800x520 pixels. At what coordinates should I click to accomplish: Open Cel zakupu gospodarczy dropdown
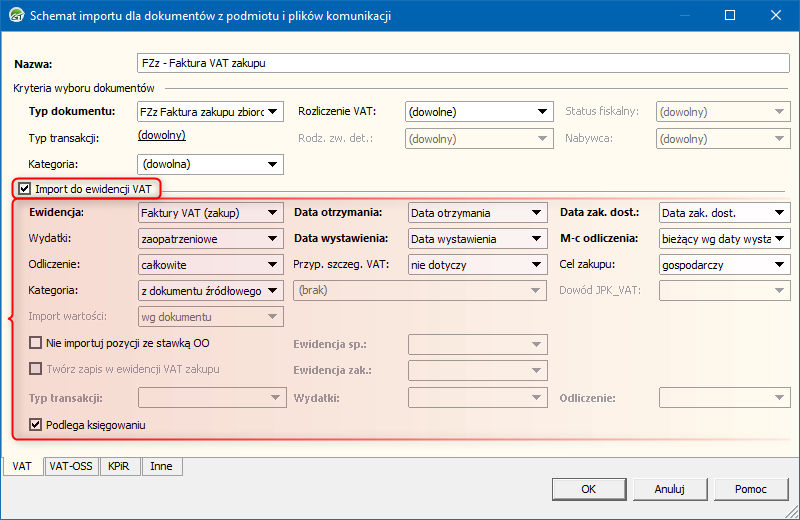click(724, 265)
